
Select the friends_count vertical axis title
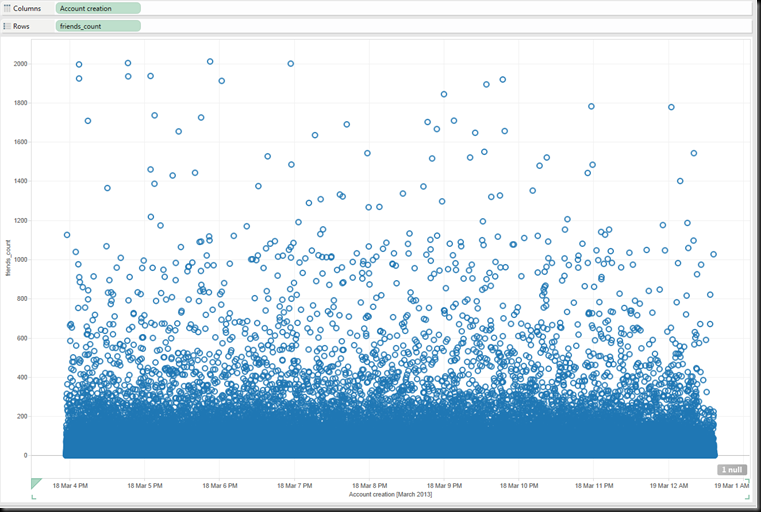(8, 258)
